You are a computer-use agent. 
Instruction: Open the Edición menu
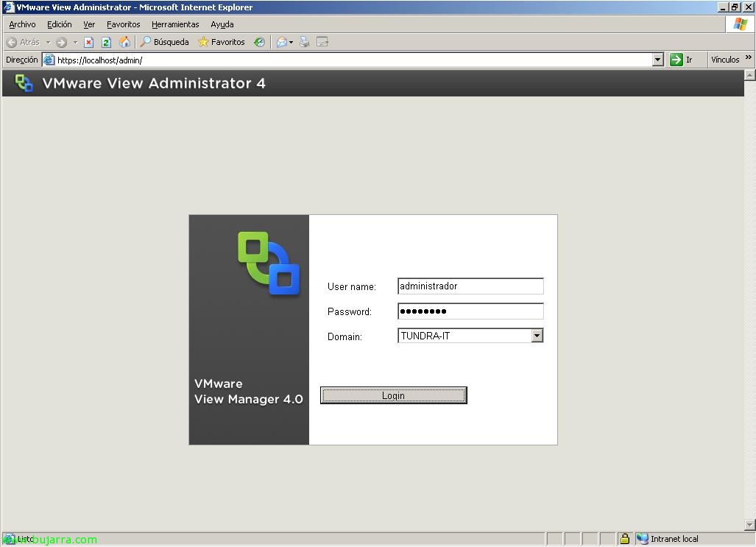[x=60, y=24]
